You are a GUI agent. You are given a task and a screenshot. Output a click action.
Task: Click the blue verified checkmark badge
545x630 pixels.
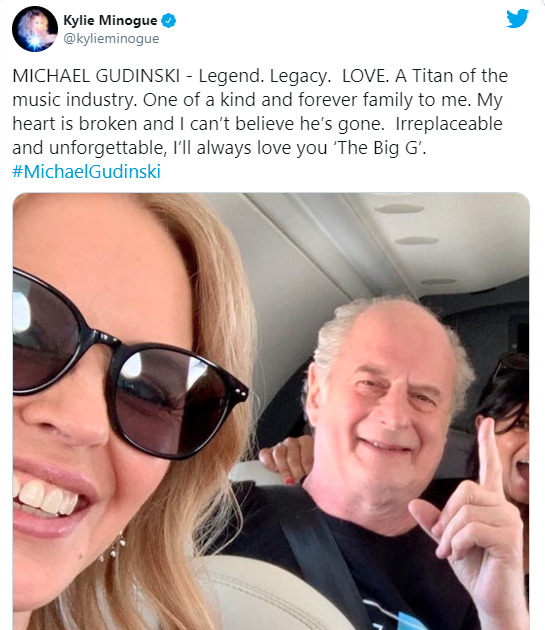pos(168,20)
